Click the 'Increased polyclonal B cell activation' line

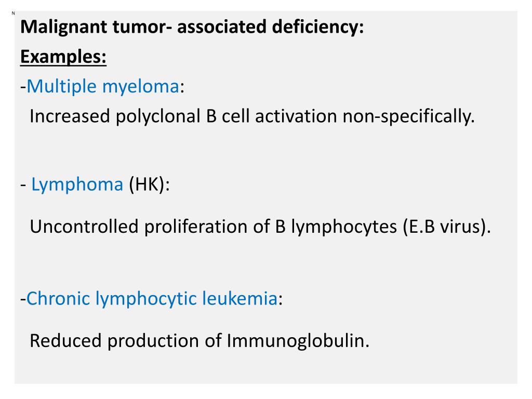[252, 116]
